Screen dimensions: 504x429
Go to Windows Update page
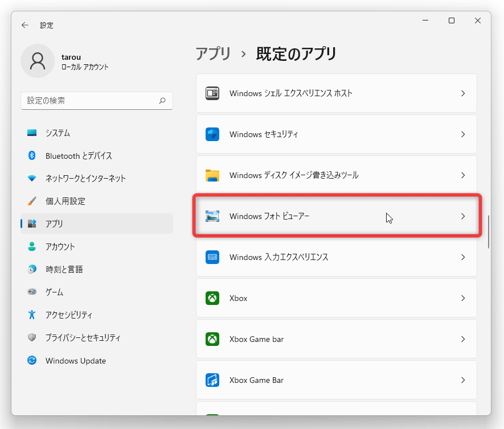(x=97, y=360)
